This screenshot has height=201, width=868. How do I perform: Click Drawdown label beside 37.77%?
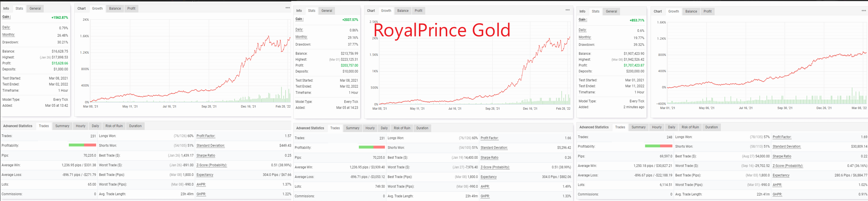coord(303,44)
